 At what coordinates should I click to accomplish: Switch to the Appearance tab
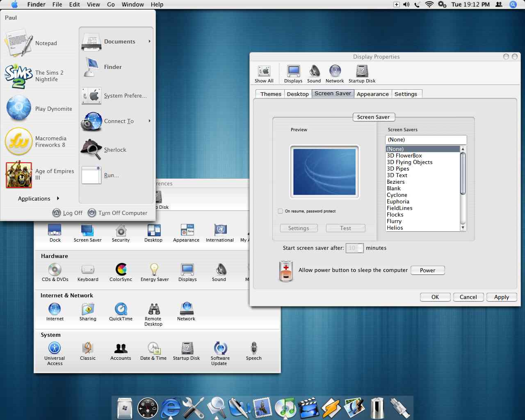[x=372, y=94]
